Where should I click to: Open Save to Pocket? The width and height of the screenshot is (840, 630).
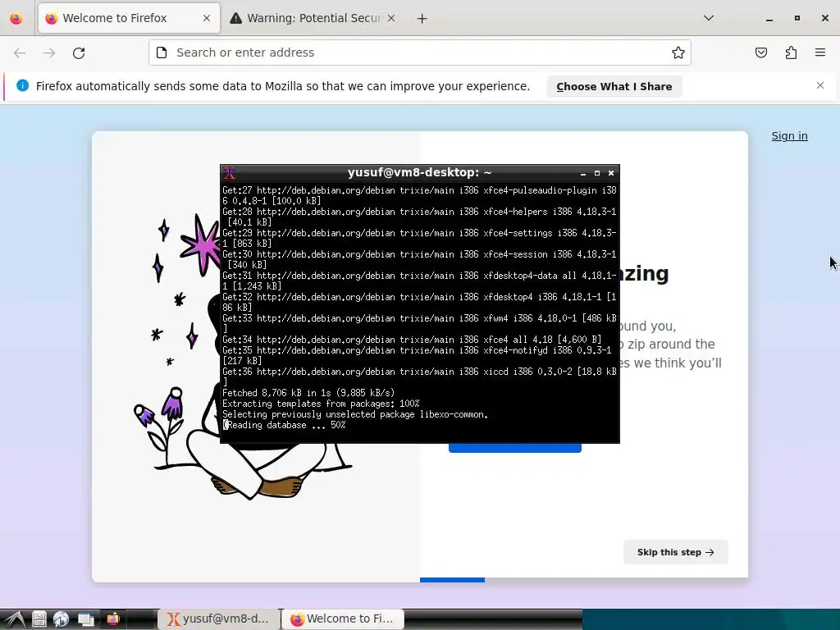click(760, 52)
